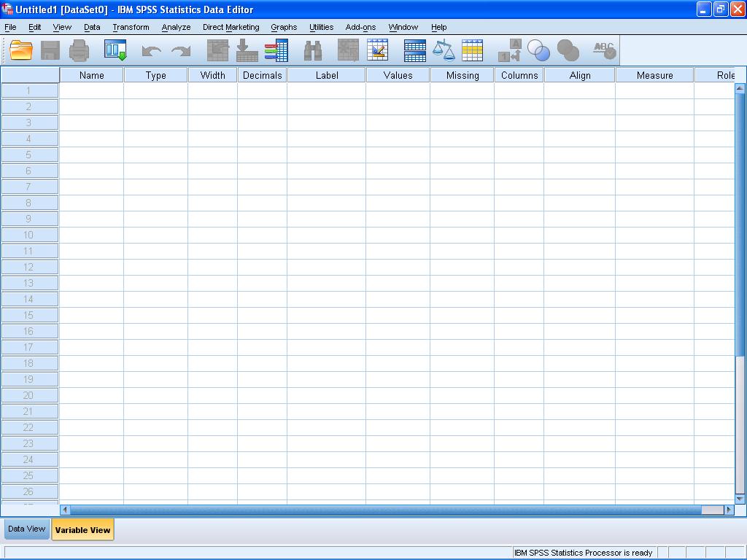Click the Values column header

click(398, 75)
